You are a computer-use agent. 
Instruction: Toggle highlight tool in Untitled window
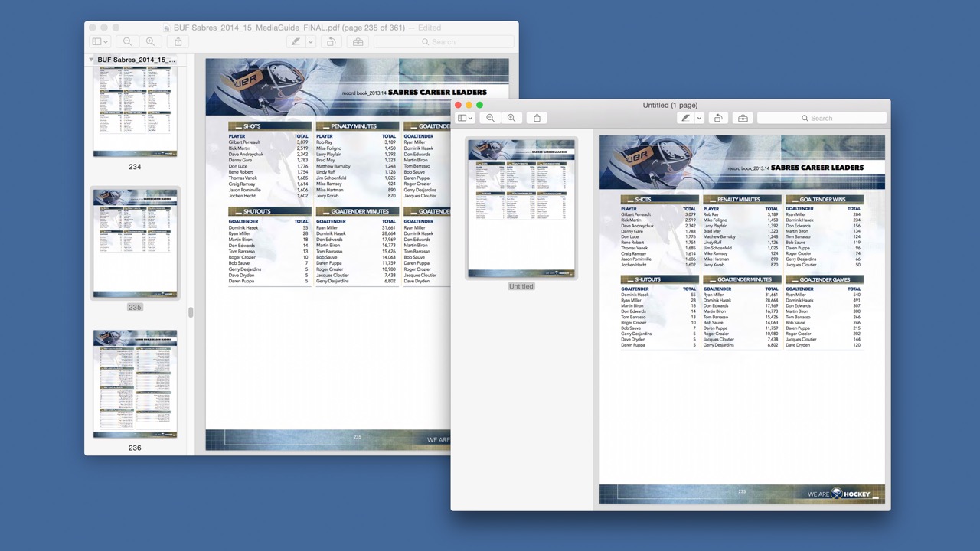tap(685, 118)
